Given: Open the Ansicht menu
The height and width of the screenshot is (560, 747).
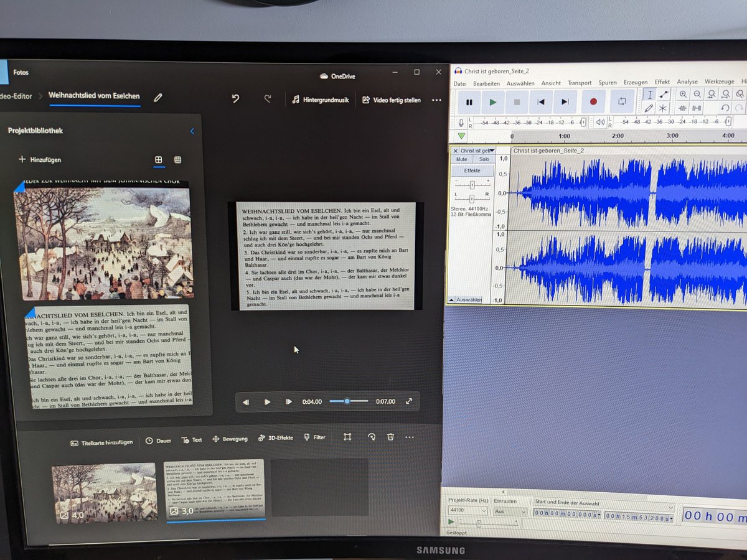Looking at the screenshot, I should pyautogui.click(x=551, y=83).
